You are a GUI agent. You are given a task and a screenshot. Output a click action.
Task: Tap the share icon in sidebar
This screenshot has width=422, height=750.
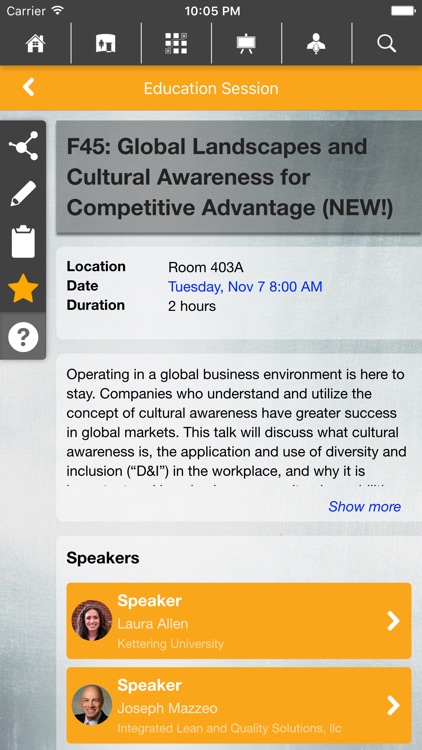[x=23, y=146]
